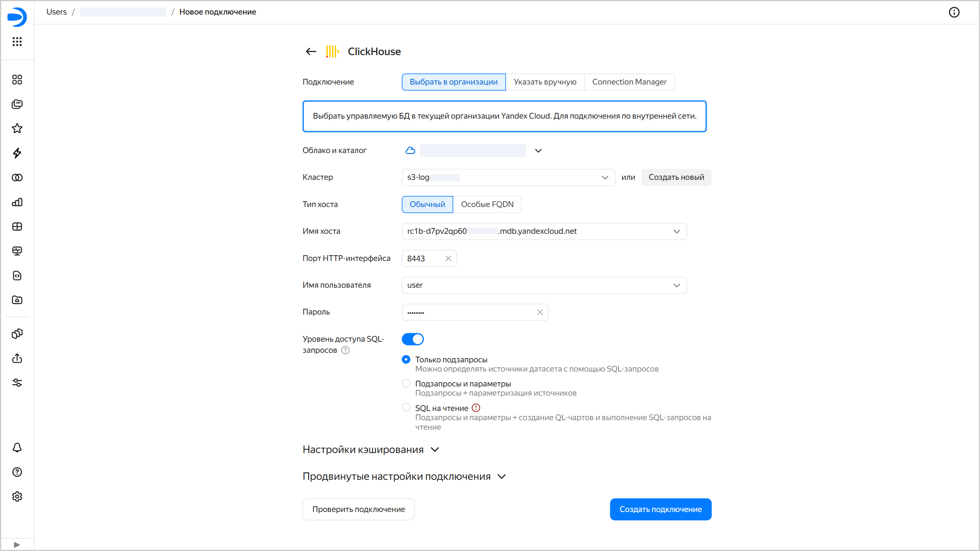Clear the HTTP port field

pyautogui.click(x=448, y=258)
